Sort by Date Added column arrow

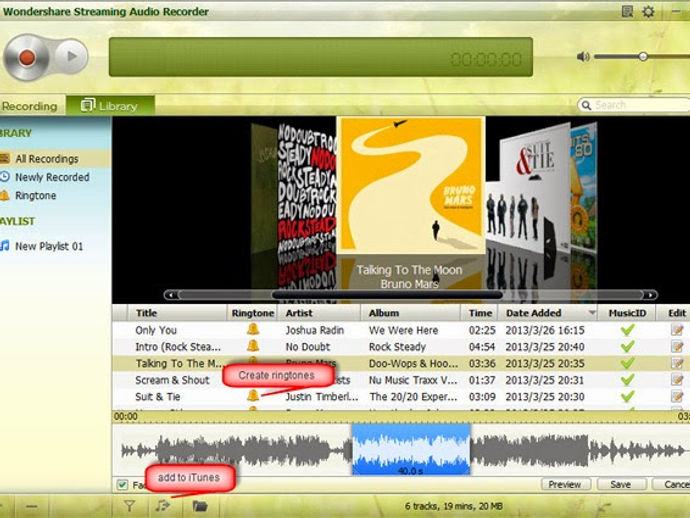coord(592,313)
